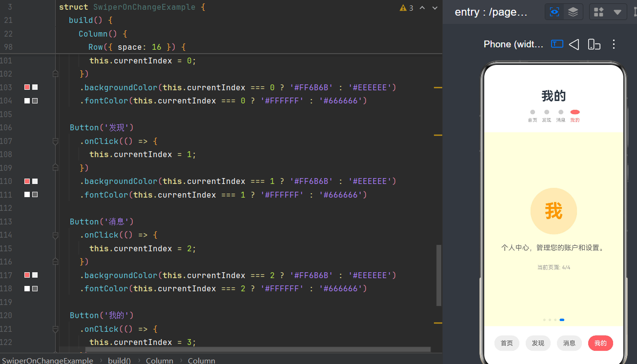This screenshot has width=637, height=364.
Task: Click the phone rotate-device icon
Action: click(x=594, y=44)
